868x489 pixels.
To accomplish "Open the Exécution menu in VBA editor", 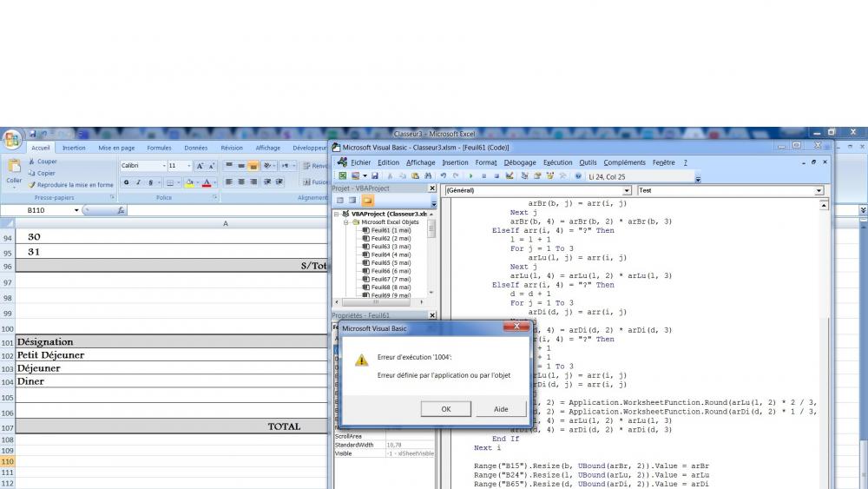I will [x=557, y=162].
